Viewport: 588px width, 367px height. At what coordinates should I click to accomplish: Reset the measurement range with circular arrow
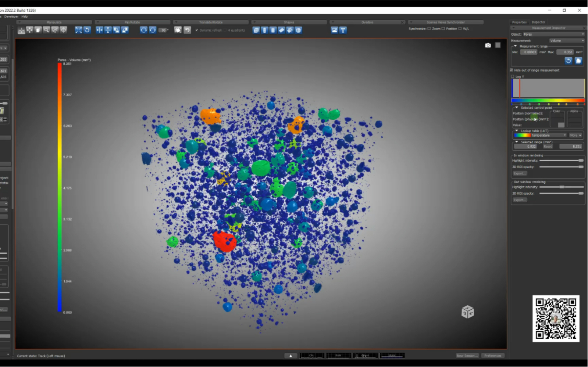[569, 61]
